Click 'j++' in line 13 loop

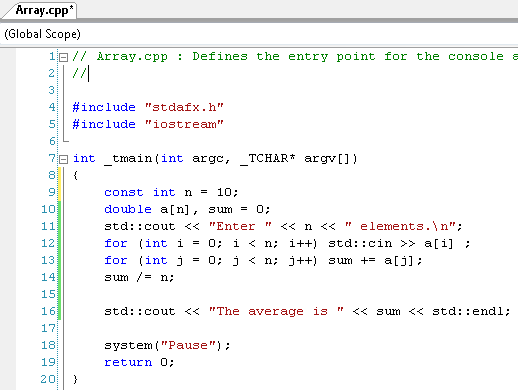300,260
